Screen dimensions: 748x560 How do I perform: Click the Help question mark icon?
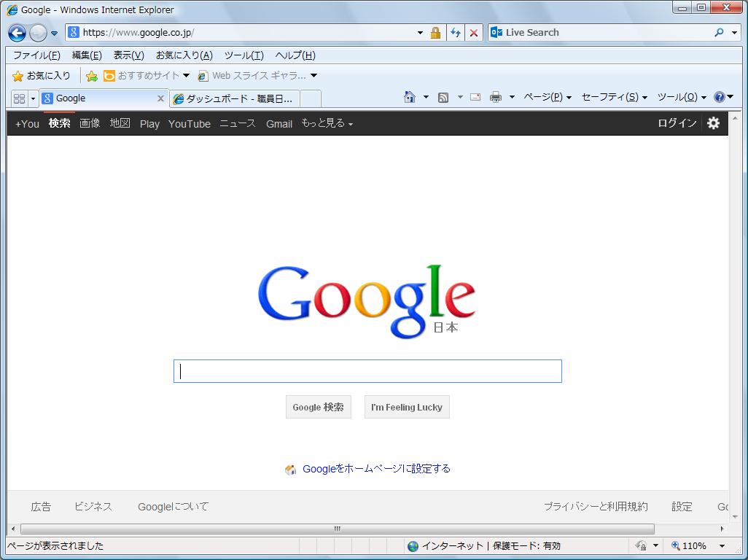(x=720, y=97)
